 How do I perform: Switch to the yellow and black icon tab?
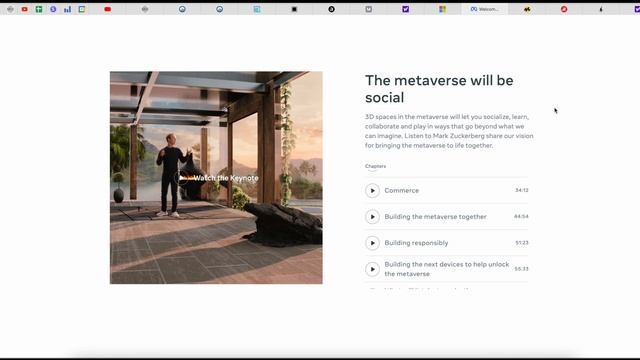pos(527,9)
